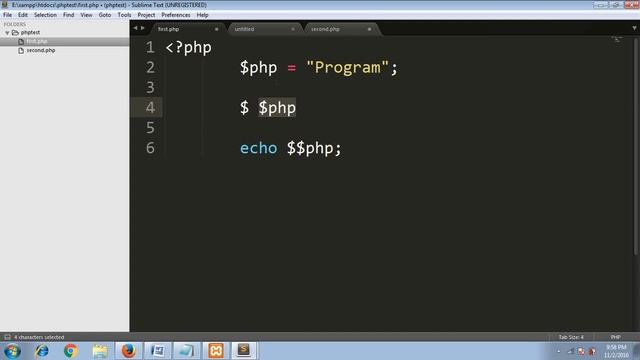Screen dimensions: 640x360
Task: Close the untitled tab
Action: [293, 29]
